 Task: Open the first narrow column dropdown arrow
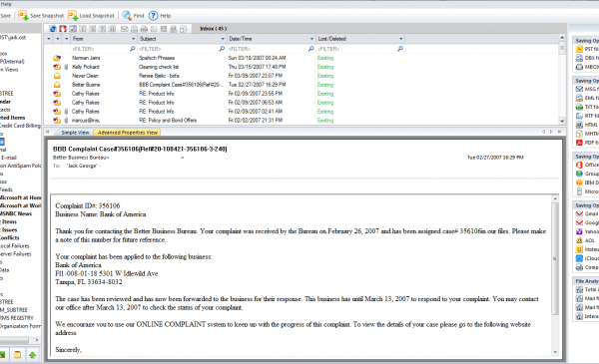click(49, 39)
